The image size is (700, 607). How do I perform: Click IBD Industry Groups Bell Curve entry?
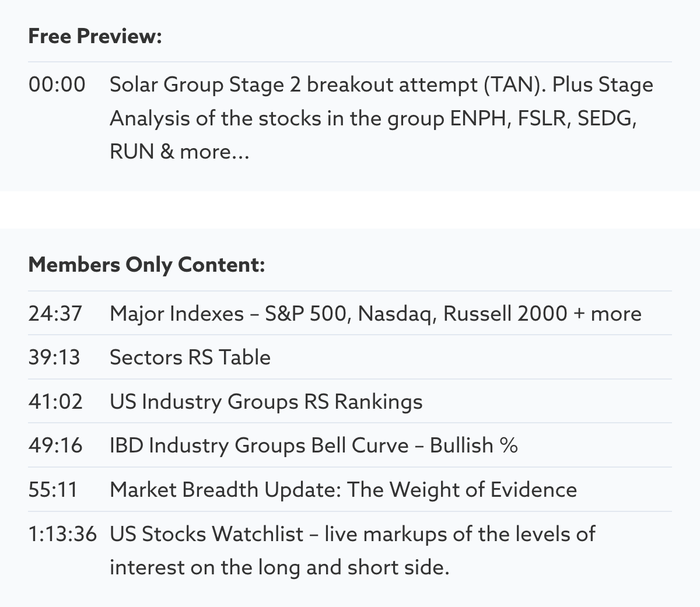pyautogui.click(x=313, y=445)
